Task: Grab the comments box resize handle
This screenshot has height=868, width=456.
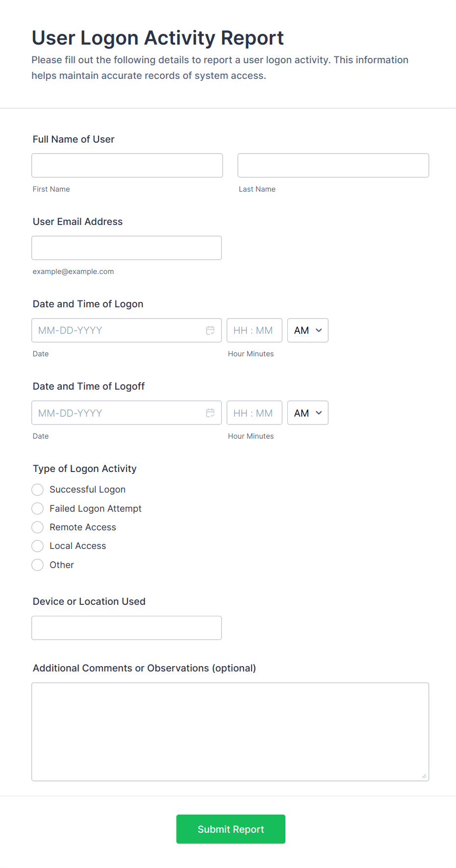Action: [424, 776]
